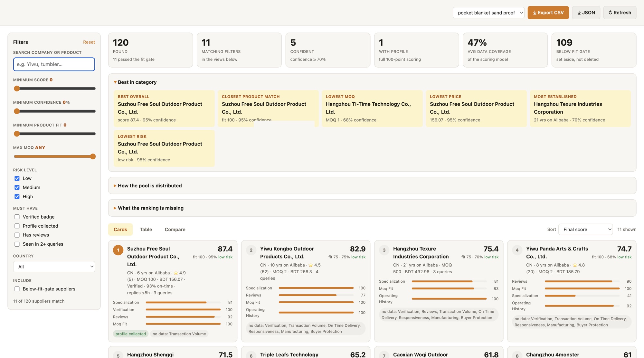Open Yiwu Kongbo Outdoor Products Co. title

pyautogui.click(x=287, y=253)
